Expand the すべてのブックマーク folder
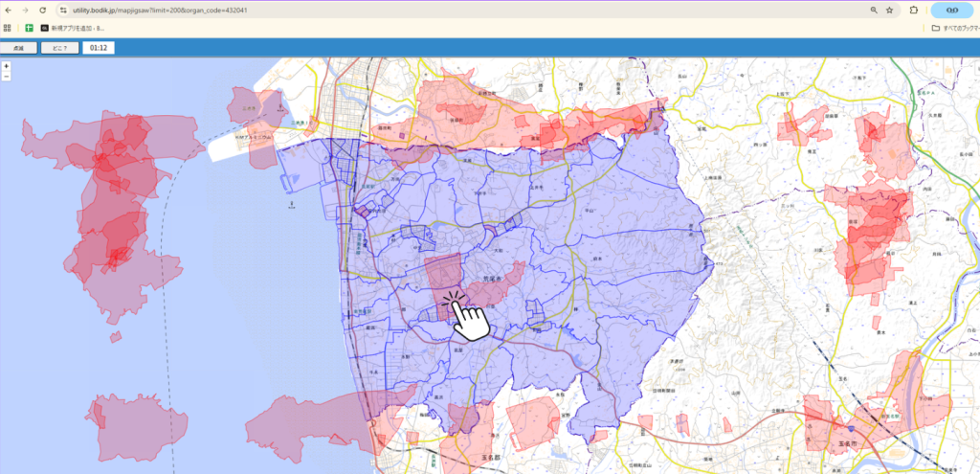Image resolution: width=980 pixels, height=474 pixels. click(x=952, y=28)
